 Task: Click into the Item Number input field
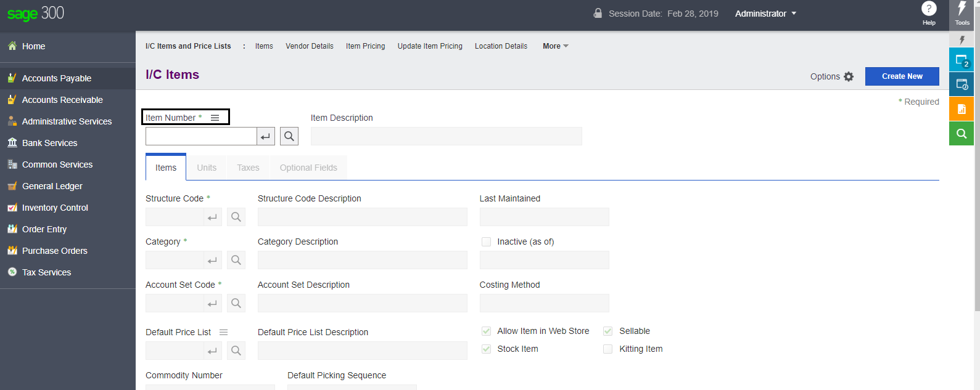pos(200,136)
